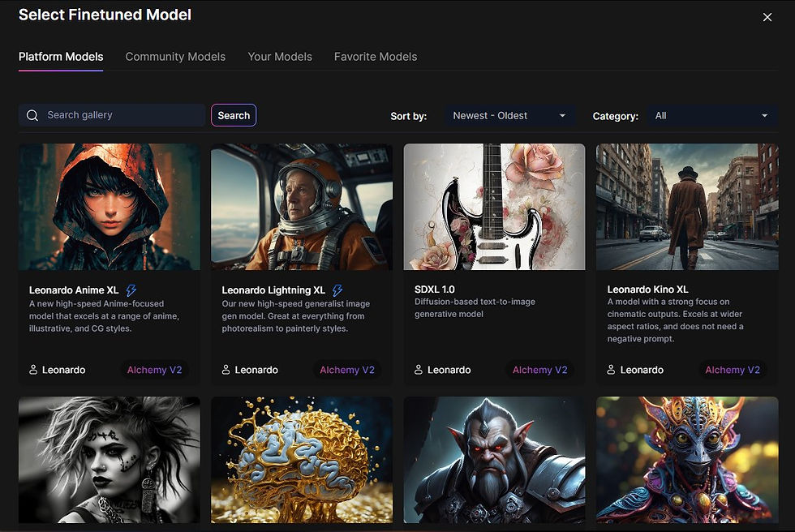
Task: Click the Alchemy V2 badge on SDXL 1.0
Action: pyautogui.click(x=539, y=370)
